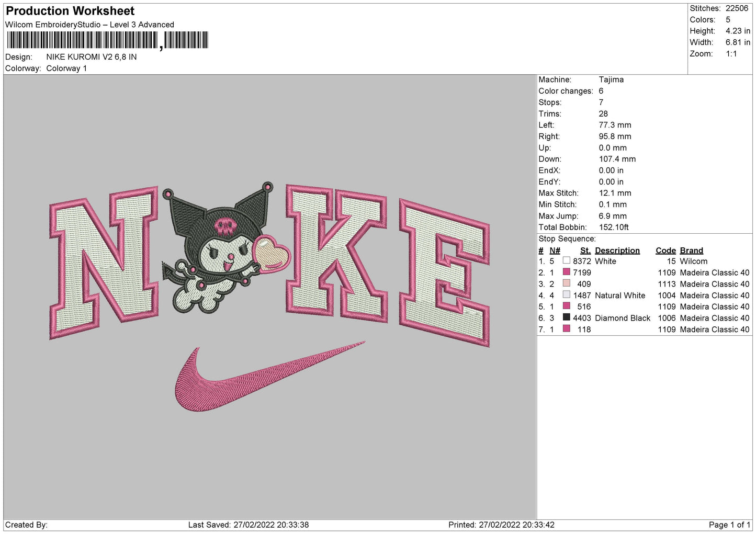Image resolution: width=756 pixels, height=534 pixels.
Task: Click the Diamond Black color swatch
Action: [566, 317]
